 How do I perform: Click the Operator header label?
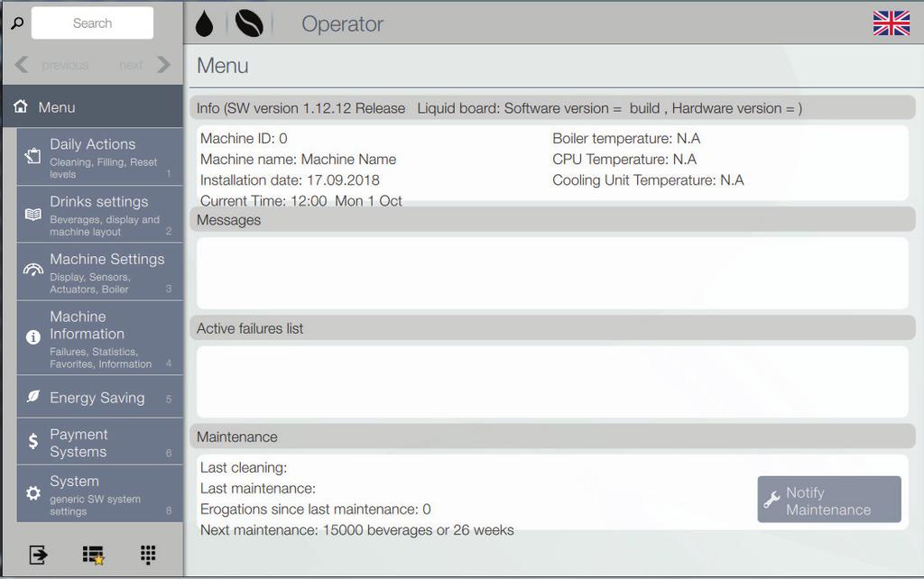point(342,24)
